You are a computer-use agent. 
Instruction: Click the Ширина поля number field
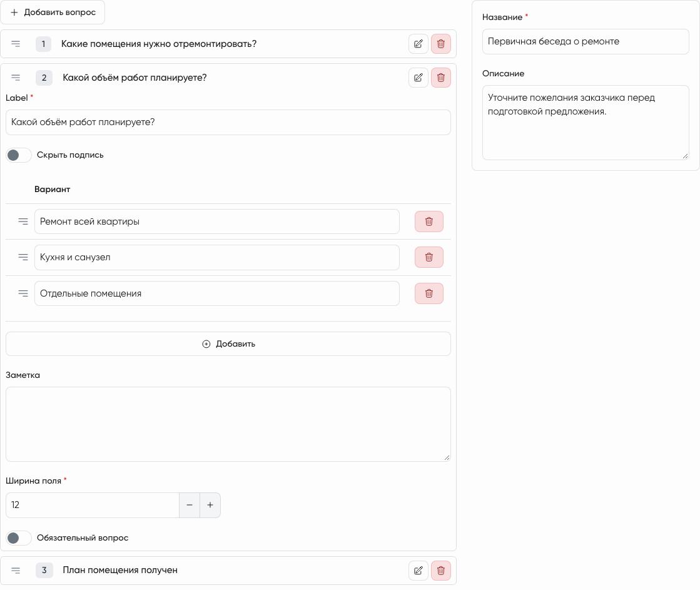tap(93, 505)
